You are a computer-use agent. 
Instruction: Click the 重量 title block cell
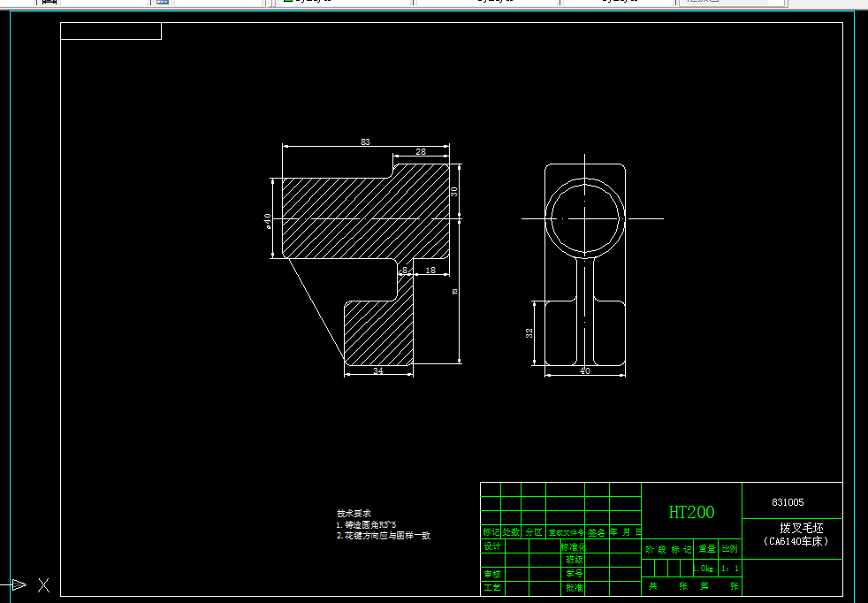coord(706,549)
